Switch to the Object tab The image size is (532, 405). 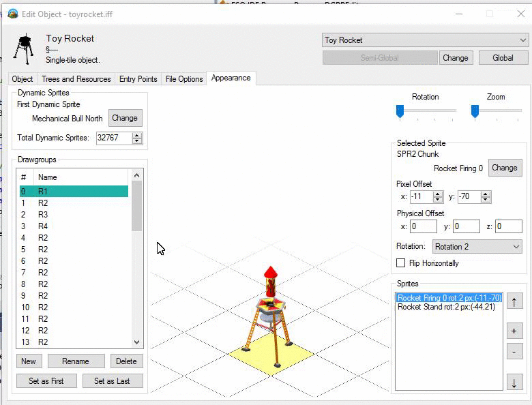pos(23,79)
